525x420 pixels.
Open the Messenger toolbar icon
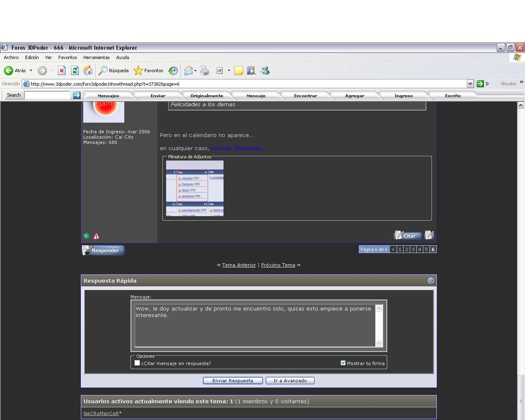(265, 71)
